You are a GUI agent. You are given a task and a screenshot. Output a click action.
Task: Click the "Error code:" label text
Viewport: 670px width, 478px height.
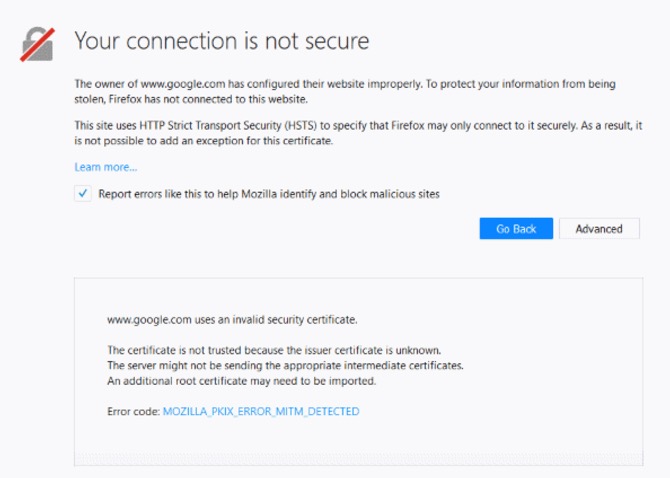point(133,411)
